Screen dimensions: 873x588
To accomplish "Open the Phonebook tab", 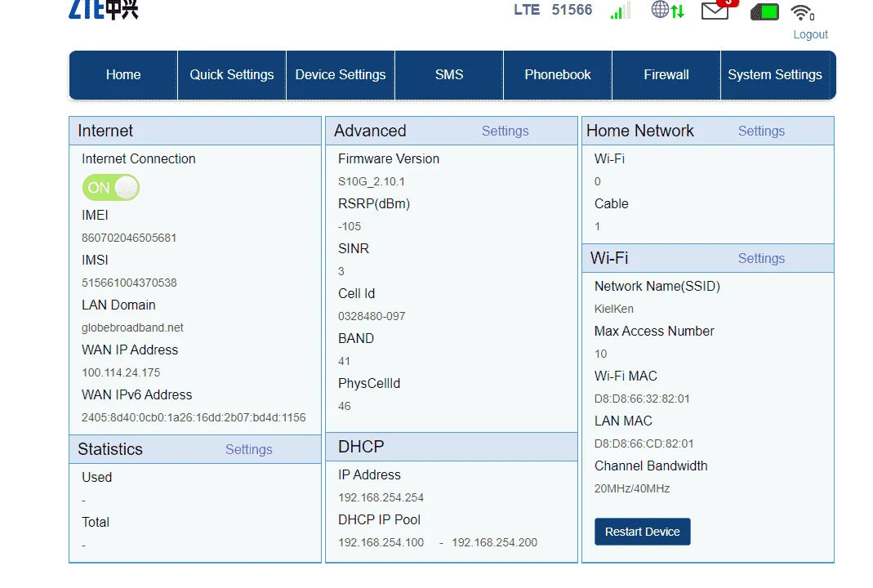I will pyautogui.click(x=557, y=74).
